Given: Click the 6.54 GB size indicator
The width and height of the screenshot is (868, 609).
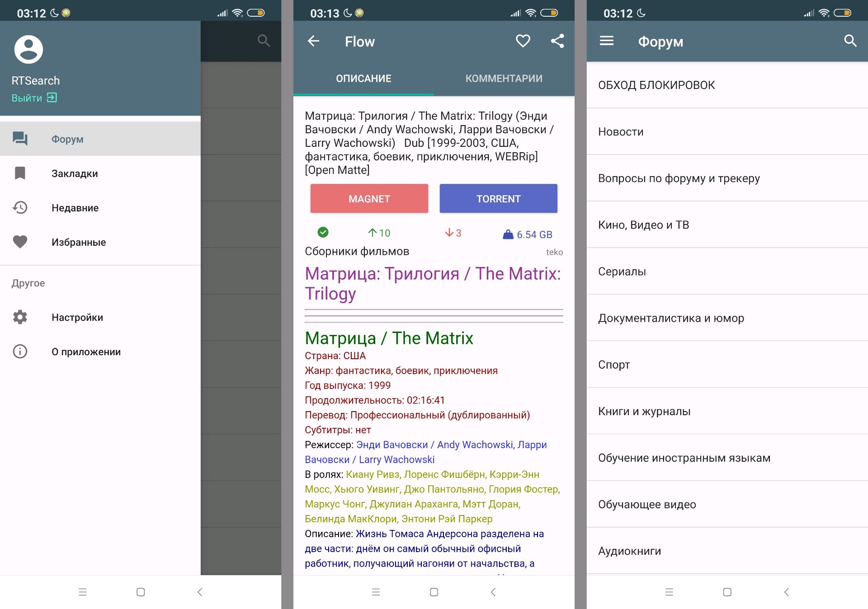Looking at the screenshot, I should coord(528,234).
